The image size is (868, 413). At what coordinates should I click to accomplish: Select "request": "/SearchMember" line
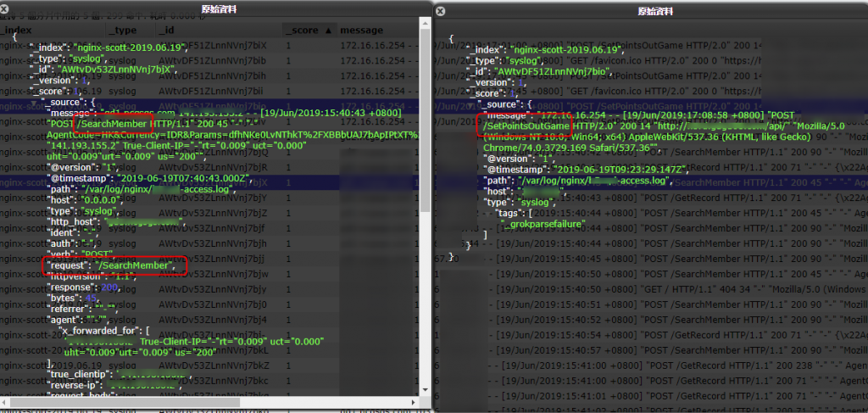click(x=111, y=265)
